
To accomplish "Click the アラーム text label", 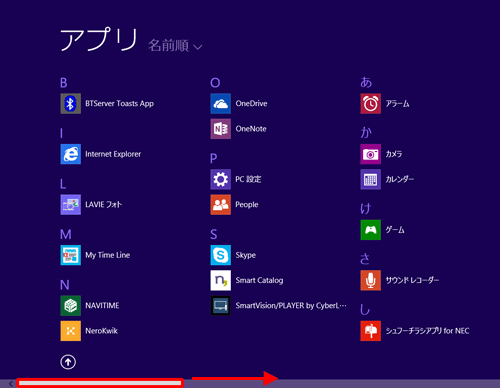I will click(397, 104).
